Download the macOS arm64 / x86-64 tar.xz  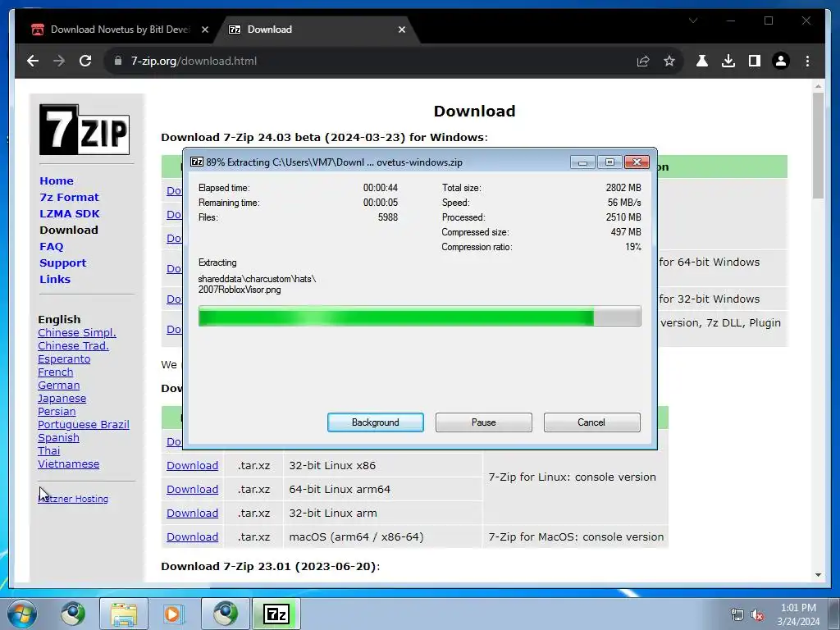coord(192,536)
